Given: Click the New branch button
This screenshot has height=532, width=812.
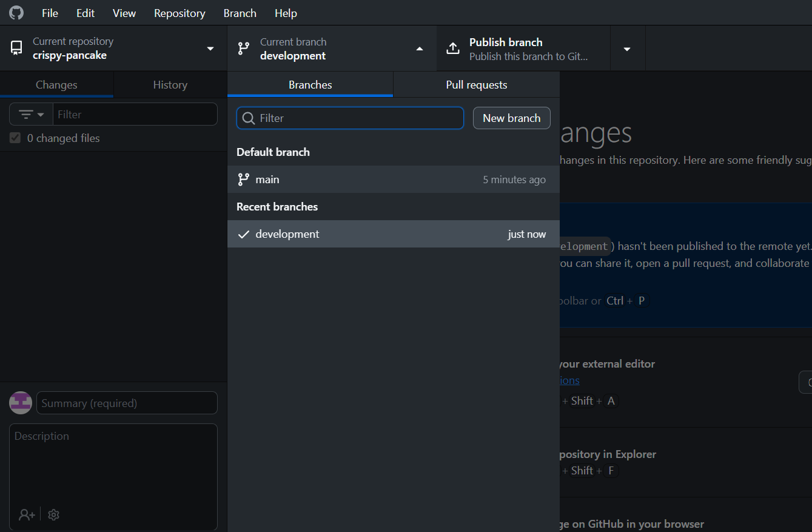Looking at the screenshot, I should (x=512, y=118).
